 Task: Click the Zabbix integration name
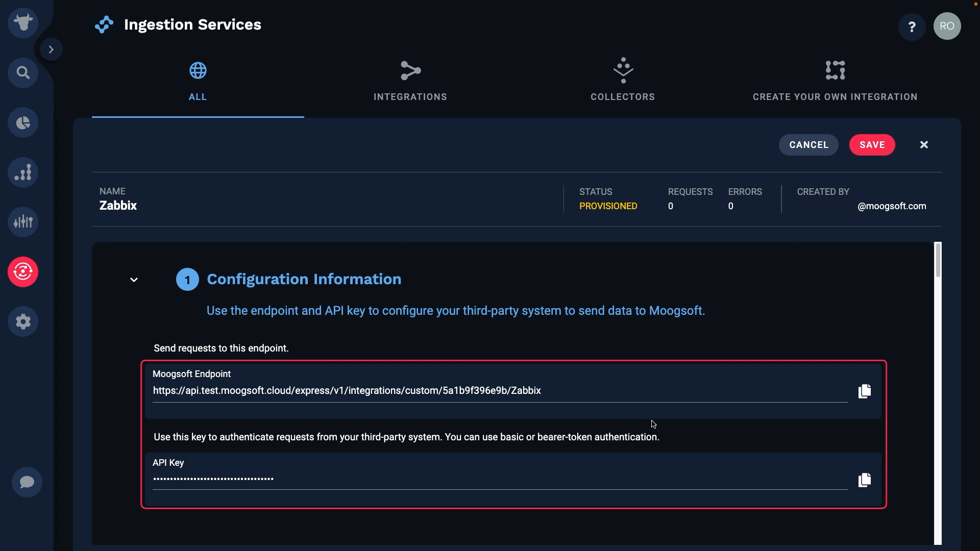(118, 206)
